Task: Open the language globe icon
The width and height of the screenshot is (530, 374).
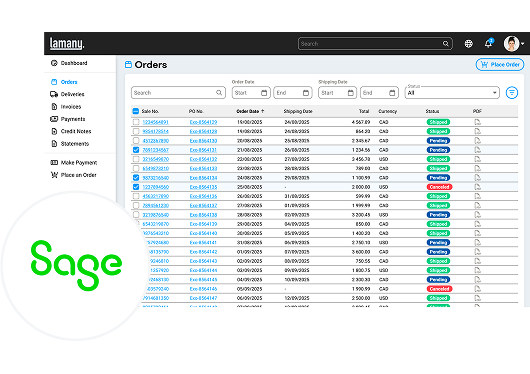Action: pyautogui.click(x=468, y=44)
